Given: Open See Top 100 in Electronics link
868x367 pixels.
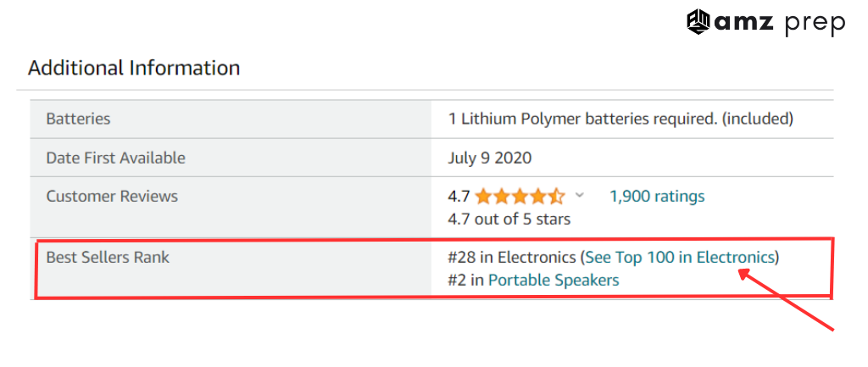Looking at the screenshot, I should (680, 257).
